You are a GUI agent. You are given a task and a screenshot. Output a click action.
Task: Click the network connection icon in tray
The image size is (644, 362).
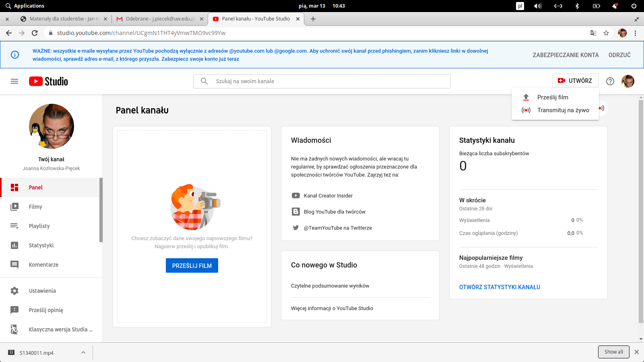(x=558, y=6)
